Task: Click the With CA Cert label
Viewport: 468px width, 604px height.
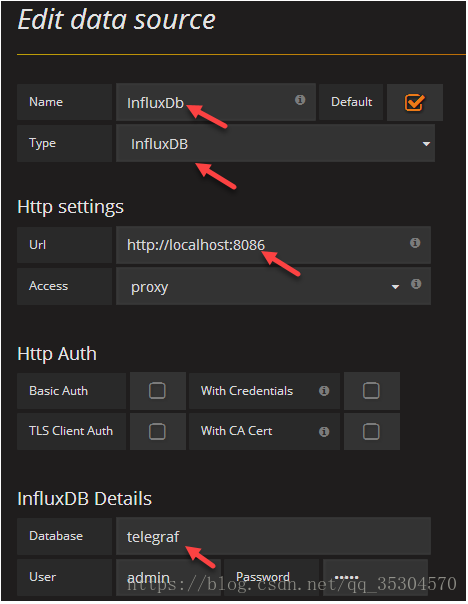Action: point(237,431)
